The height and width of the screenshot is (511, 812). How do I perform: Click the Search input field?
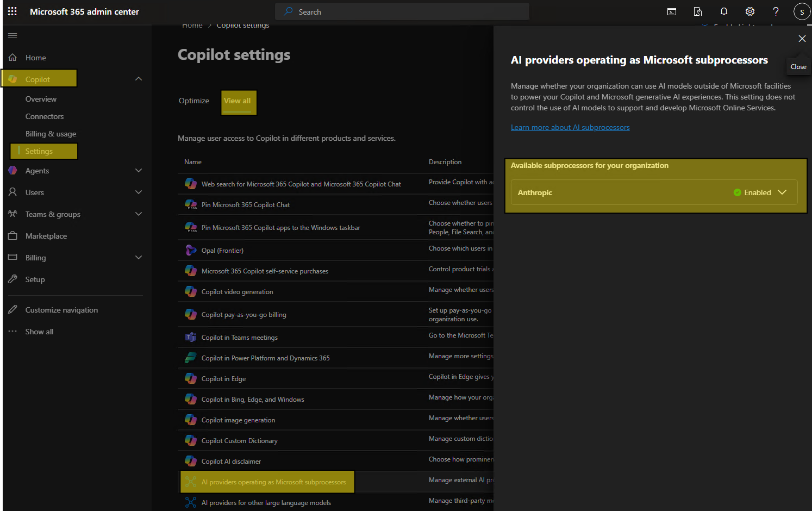point(402,11)
